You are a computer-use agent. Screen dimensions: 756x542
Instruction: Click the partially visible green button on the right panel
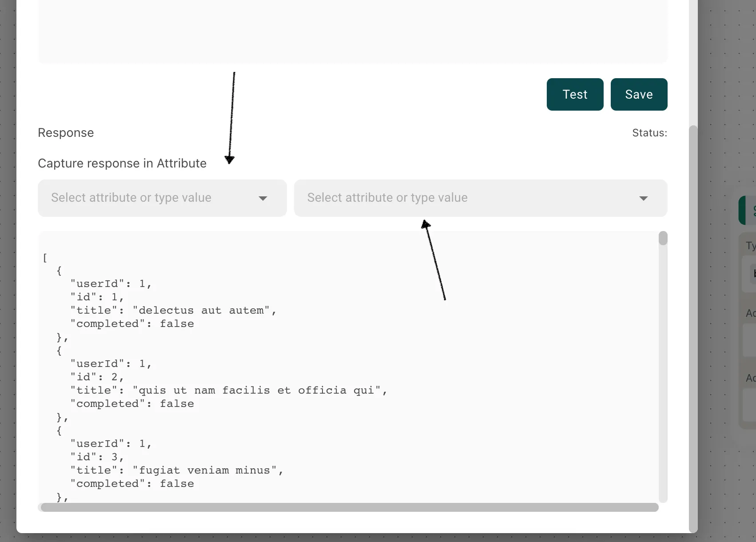[x=746, y=210]
